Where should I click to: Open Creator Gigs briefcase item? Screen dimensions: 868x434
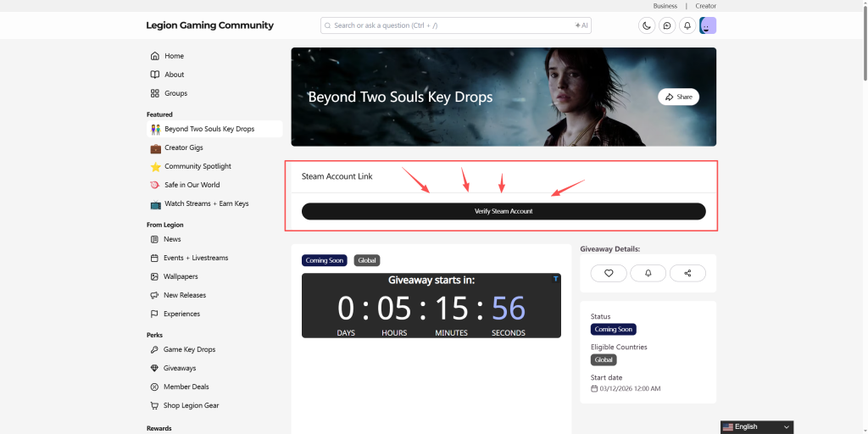pyautogui.click(x=183, y=147)
